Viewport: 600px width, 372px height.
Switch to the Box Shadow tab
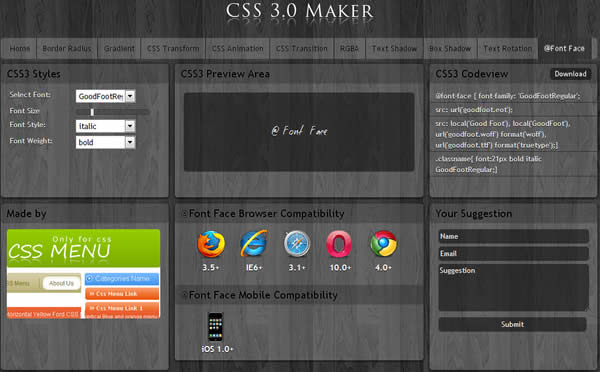coord(450,49)
